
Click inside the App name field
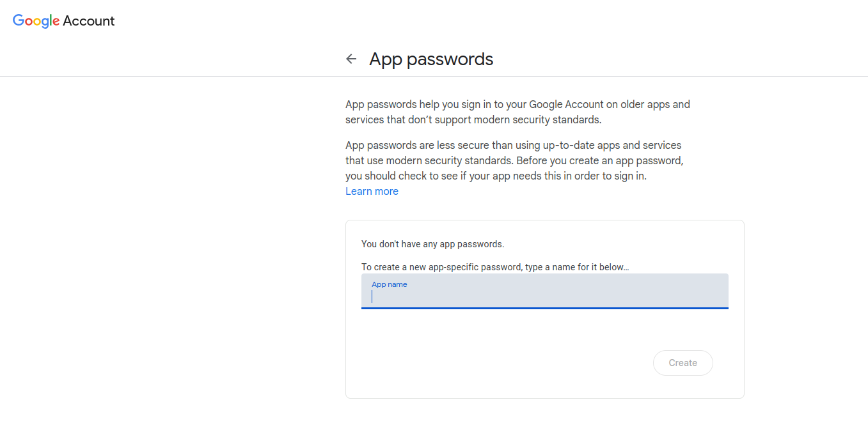(544, 296)
